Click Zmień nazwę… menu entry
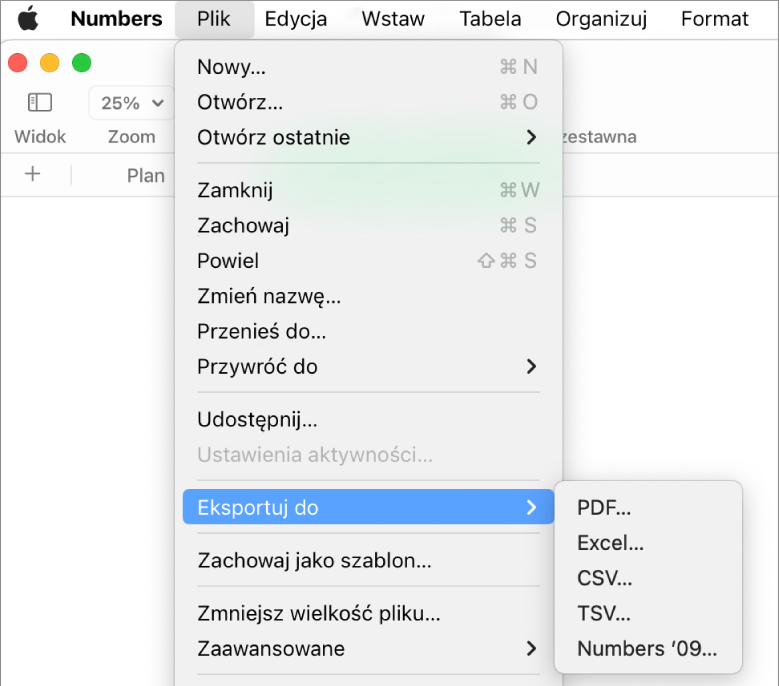780x686 pixels. [x=368, y=296]
